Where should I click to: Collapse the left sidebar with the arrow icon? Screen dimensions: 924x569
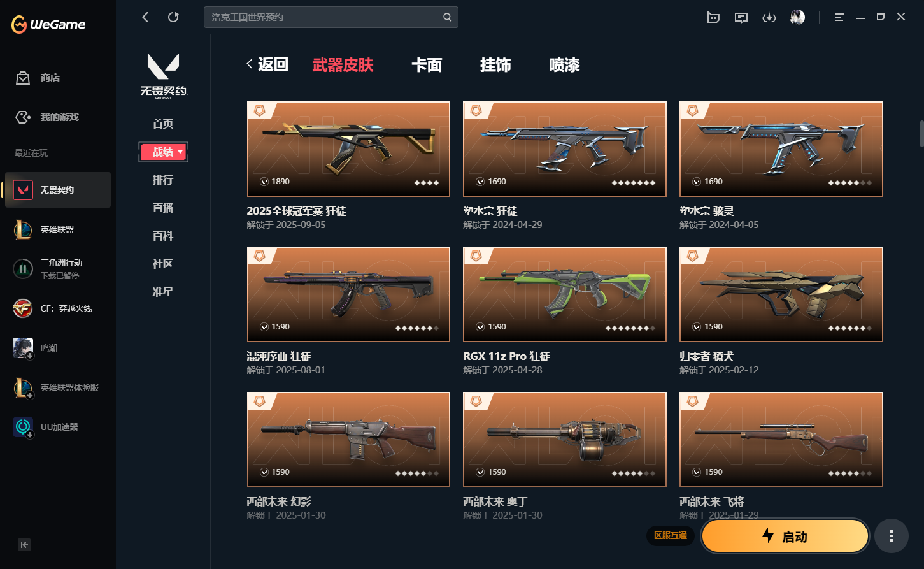[x=24, y=544]
